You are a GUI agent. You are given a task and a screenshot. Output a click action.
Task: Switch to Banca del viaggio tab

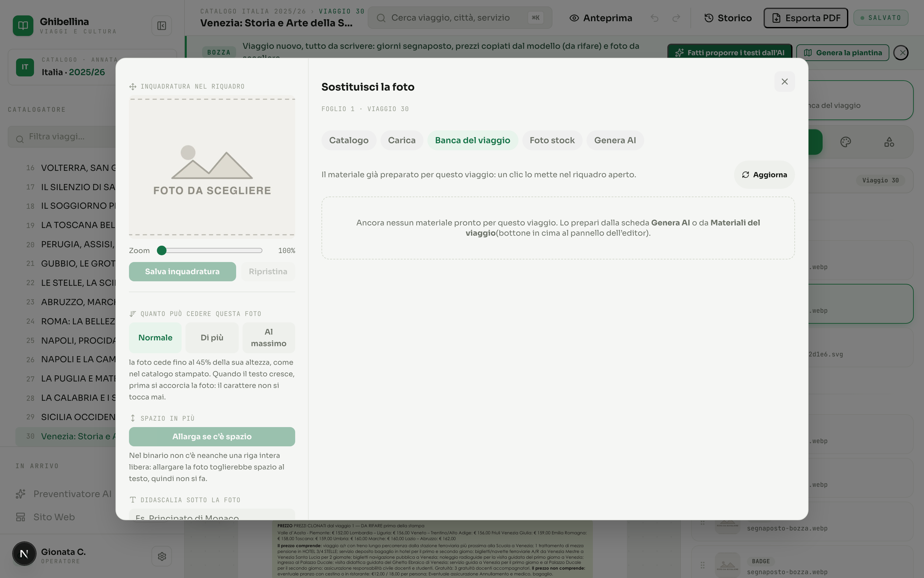pyautogui.click(x=472, y=140)
